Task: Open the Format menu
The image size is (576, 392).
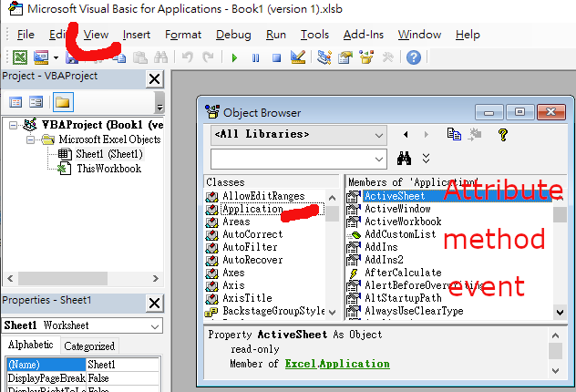Action: coord(183,35)
